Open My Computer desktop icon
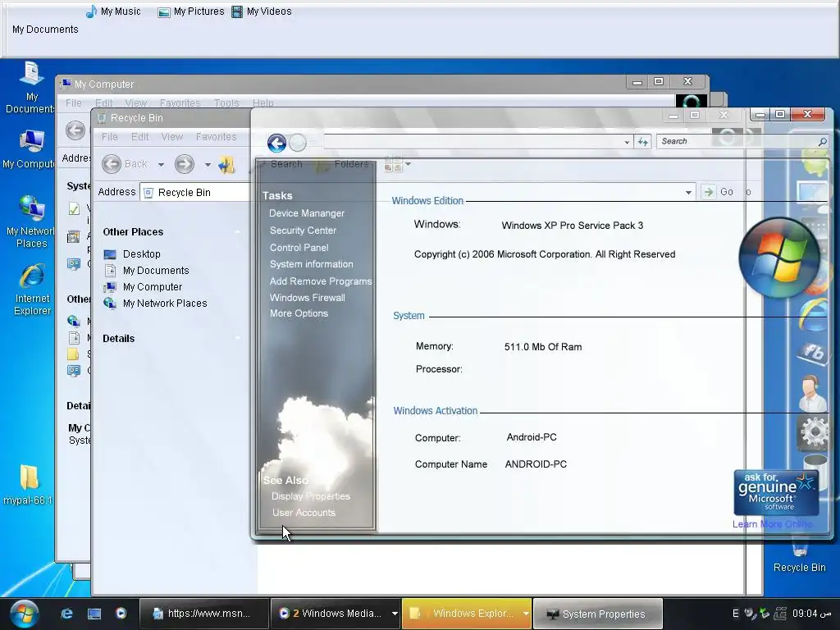 pyautogui.click(x=31, y=149)
